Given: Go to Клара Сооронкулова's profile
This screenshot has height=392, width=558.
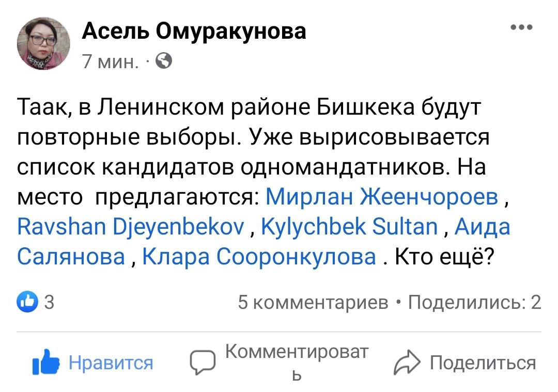Looking at the screenshot, I should click(258, 256).
